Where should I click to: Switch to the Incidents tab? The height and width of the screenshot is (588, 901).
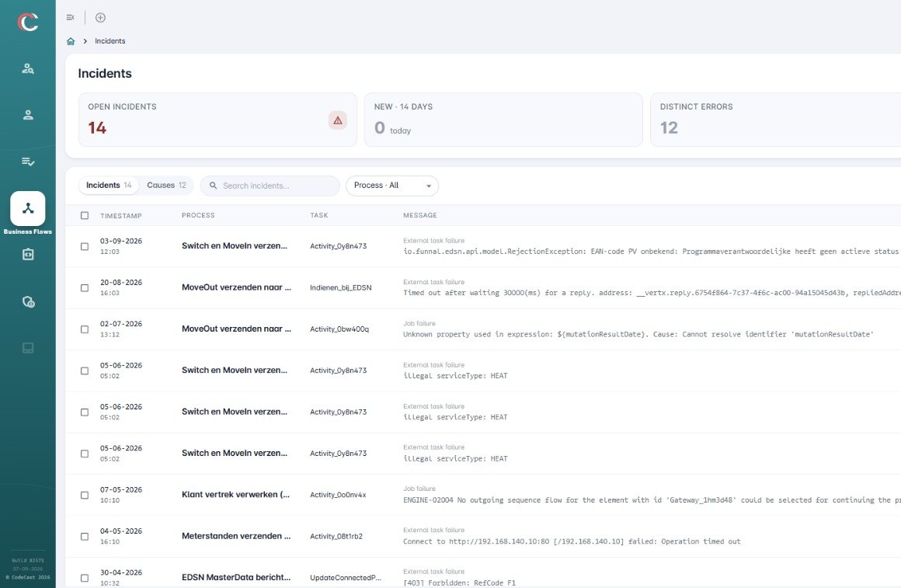[x=109, y=185]
